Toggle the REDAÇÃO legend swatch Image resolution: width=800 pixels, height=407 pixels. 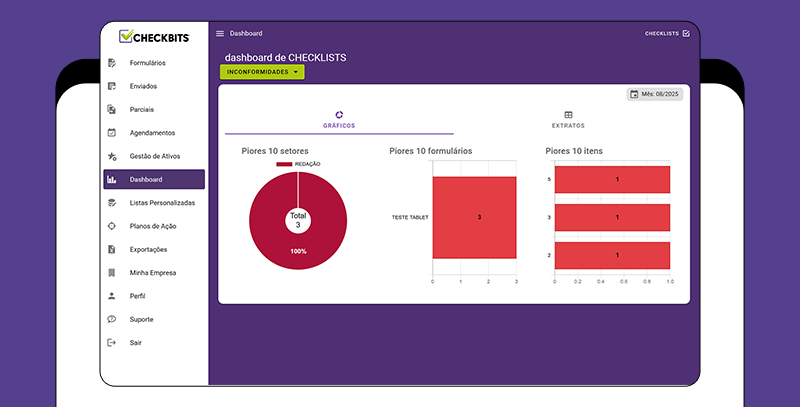click(284, 164)
